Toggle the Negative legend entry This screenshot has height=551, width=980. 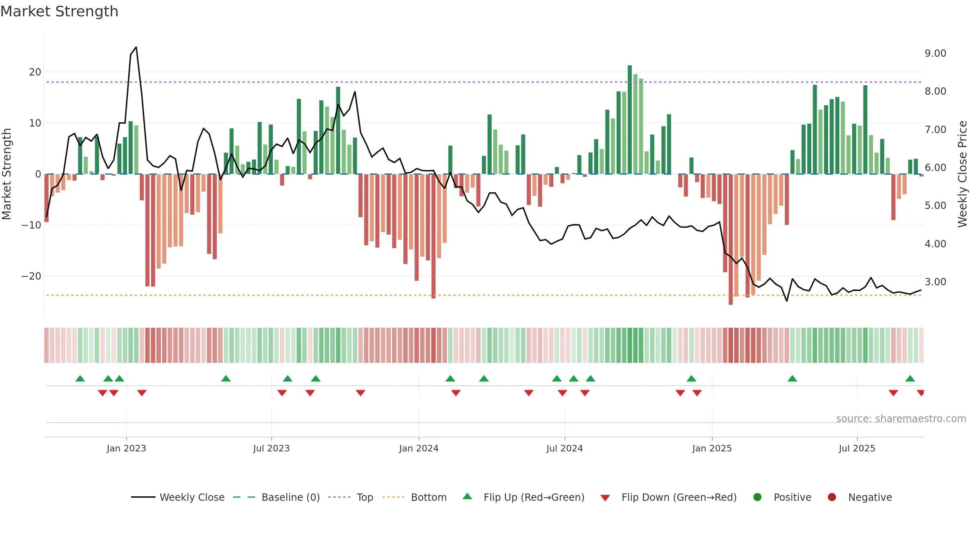pos(860,497)
